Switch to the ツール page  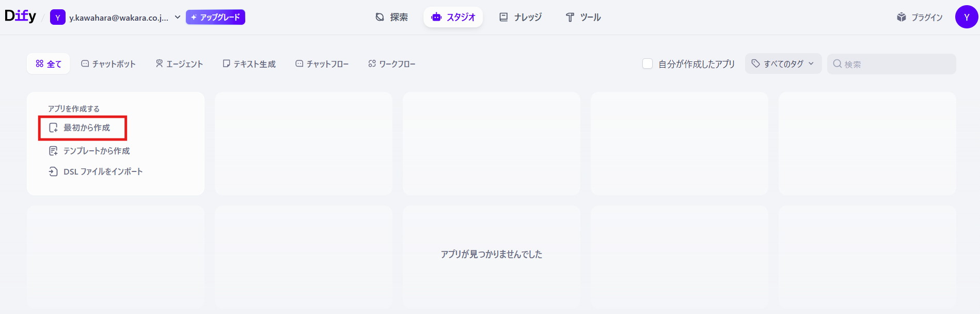[583, 17]
